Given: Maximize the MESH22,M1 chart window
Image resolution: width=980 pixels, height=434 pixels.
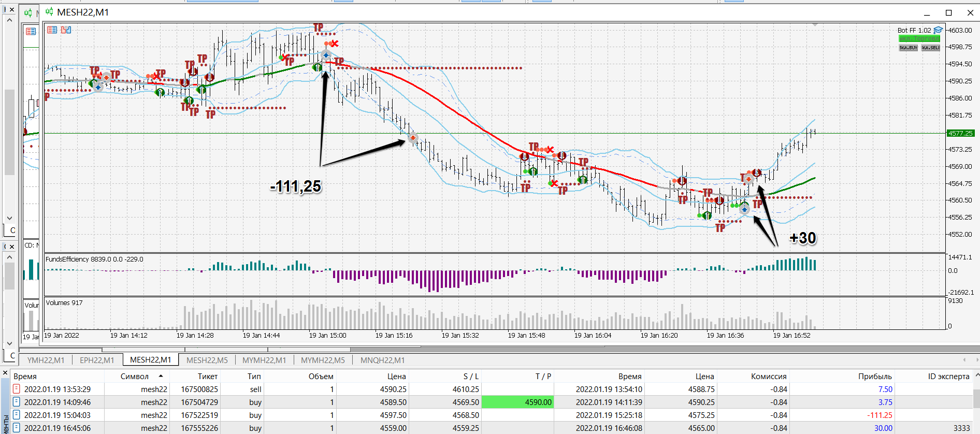Looking at the screenshot, I should (x=949, y=12).
